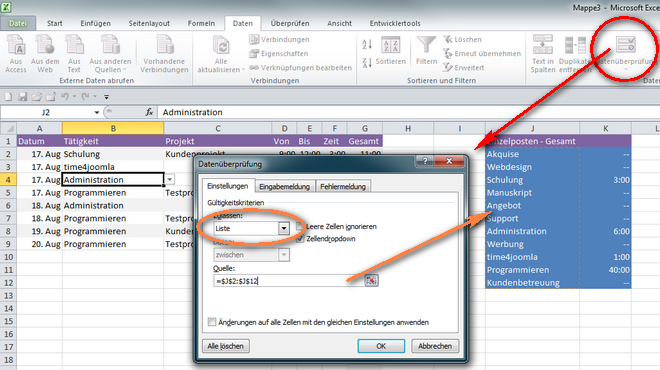The image size is (660, 370).
Task: Click the save quick-access icon
Action: point(23,97)
